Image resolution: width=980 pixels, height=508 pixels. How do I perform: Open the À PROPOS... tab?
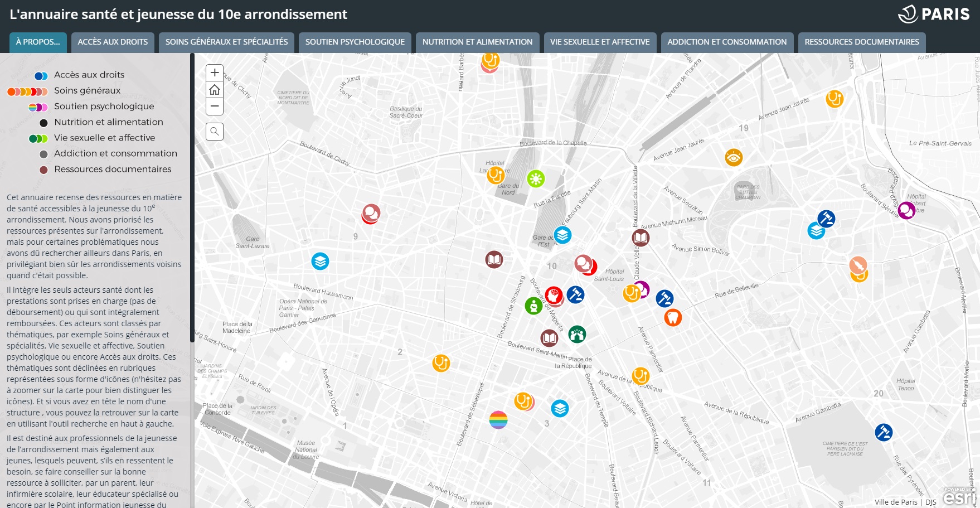38,42
